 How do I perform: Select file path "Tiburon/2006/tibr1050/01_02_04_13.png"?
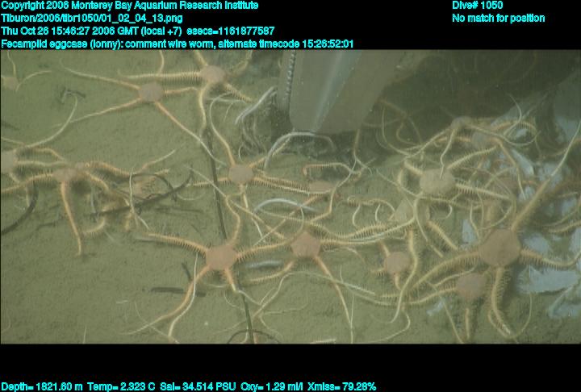[91, 19]
